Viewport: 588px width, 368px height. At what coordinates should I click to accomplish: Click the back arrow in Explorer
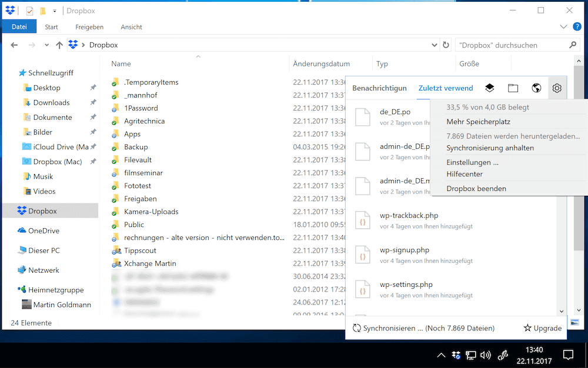(x=14, y=45)
